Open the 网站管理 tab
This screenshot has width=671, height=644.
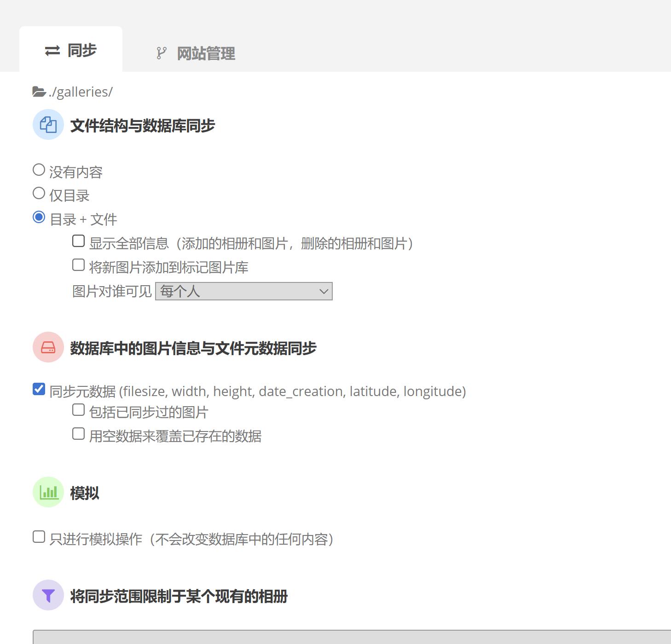point(206,53)
